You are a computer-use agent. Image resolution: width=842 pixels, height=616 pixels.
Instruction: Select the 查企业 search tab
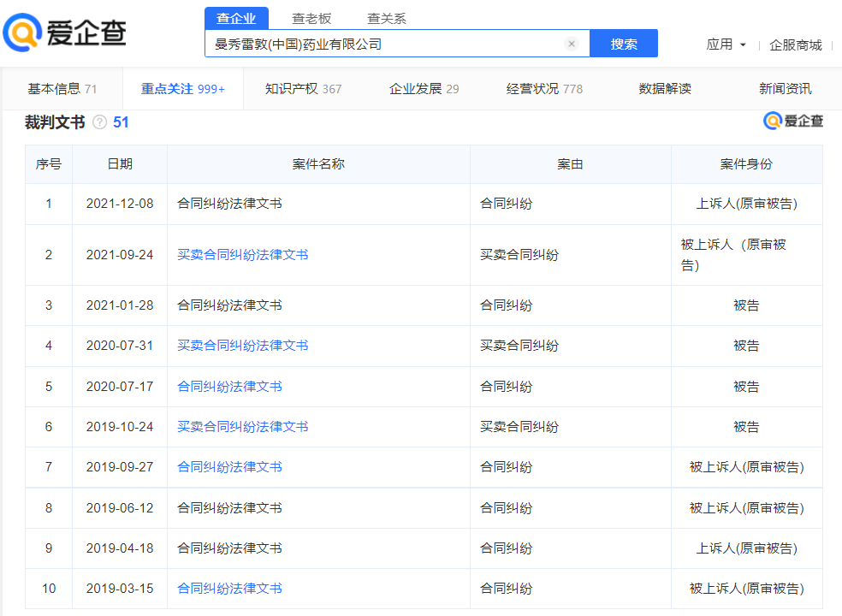click(x=236, y=18)
